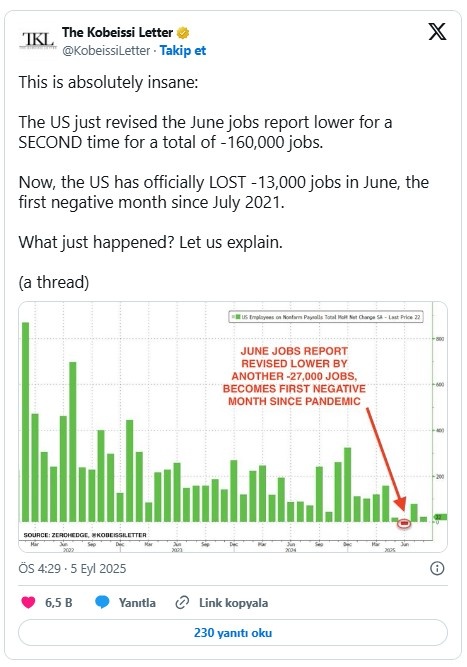Open 230 yanıtı oku replies button
Image resolution: width=467 pixels, height=667 pixels.
click(233, 633)
